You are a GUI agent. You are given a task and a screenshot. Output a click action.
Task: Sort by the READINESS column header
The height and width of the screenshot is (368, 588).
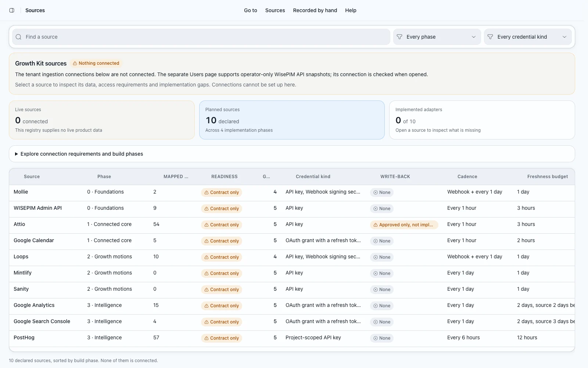(x=225, y=177)
